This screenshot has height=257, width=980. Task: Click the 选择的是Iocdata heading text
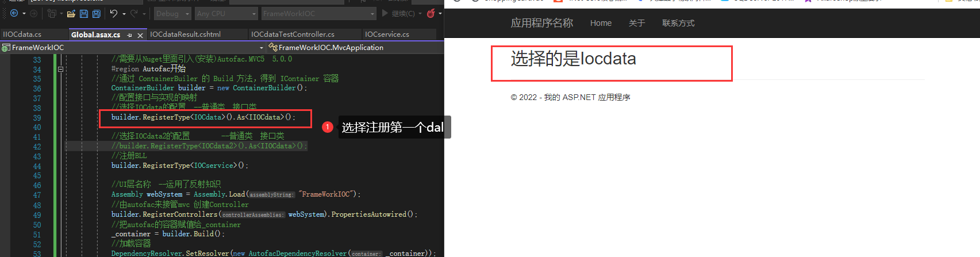574,59
